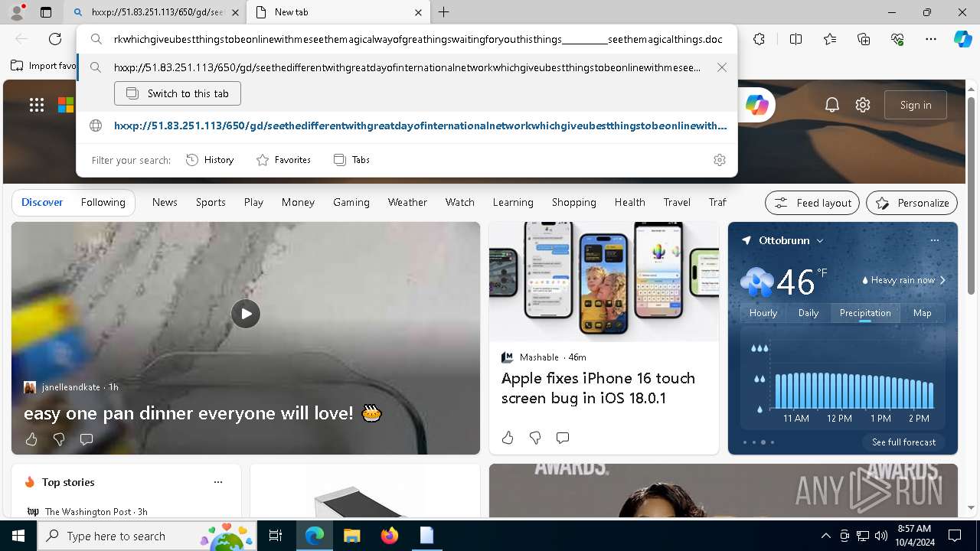Select the Precipitation weather tab
Screen dimensions: 980x551
click(x=865, y=313)
